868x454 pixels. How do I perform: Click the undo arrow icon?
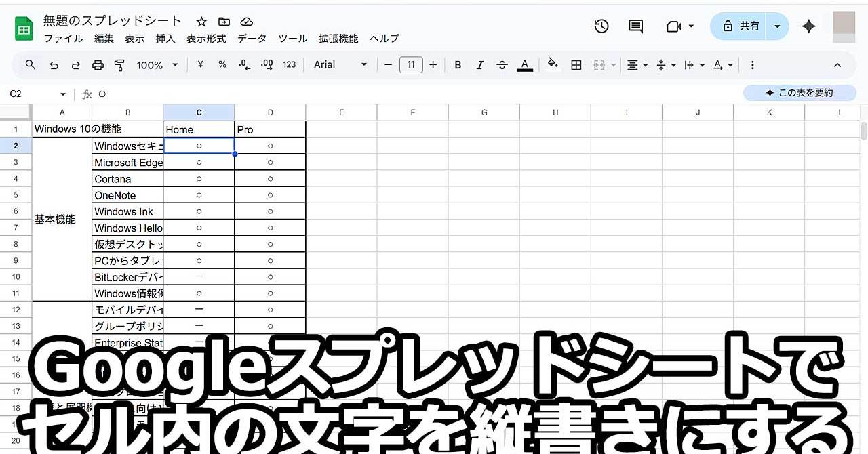point(54,65)
